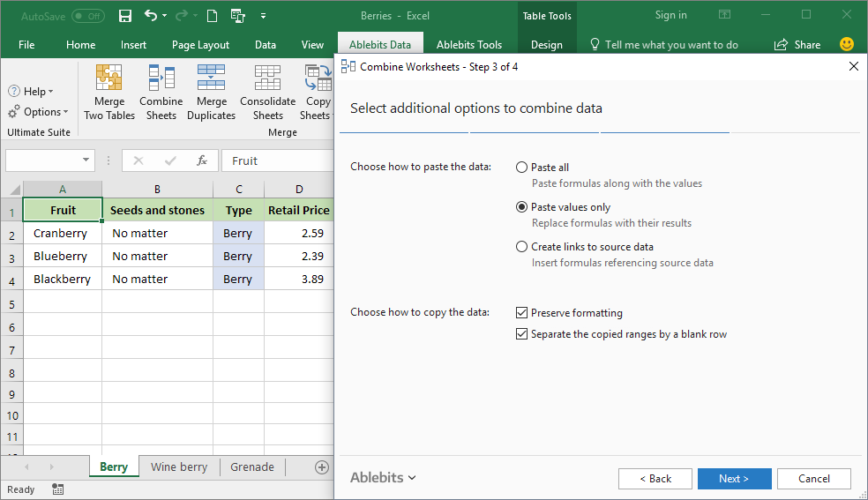This screenshot has height=500, width=868.
Task: Click Sign in at the top
Action: coord(671,15)
